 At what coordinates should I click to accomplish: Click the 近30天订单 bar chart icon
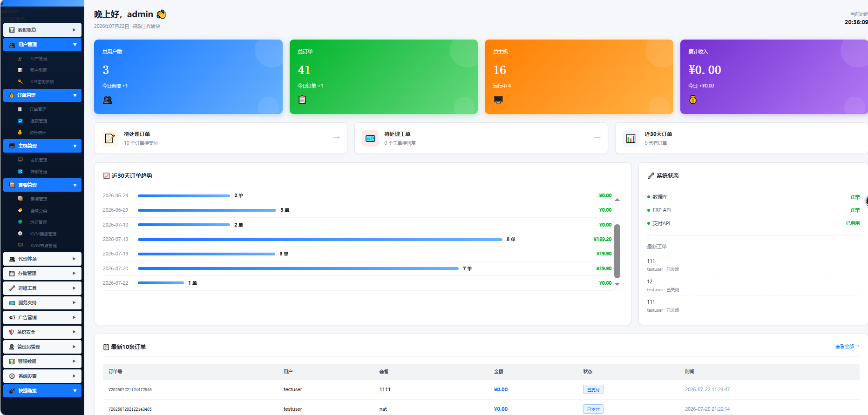pos(631,138)
